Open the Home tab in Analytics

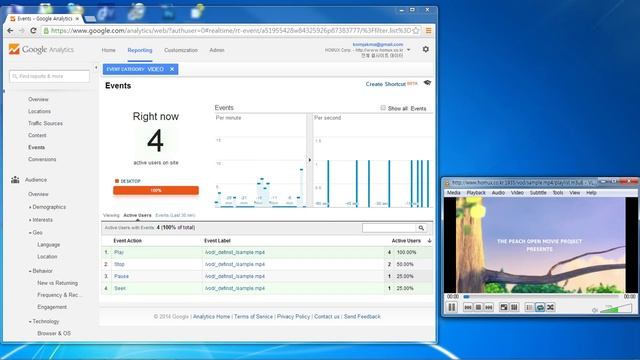109,50
